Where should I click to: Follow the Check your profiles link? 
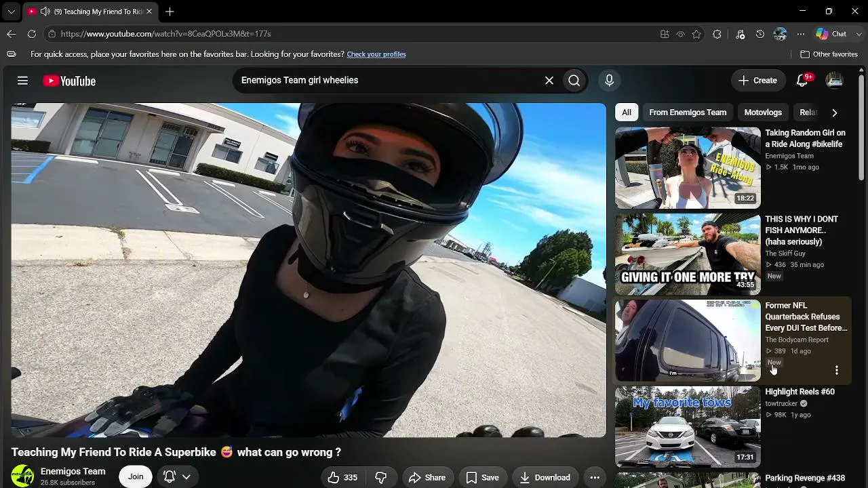(376, 54)
